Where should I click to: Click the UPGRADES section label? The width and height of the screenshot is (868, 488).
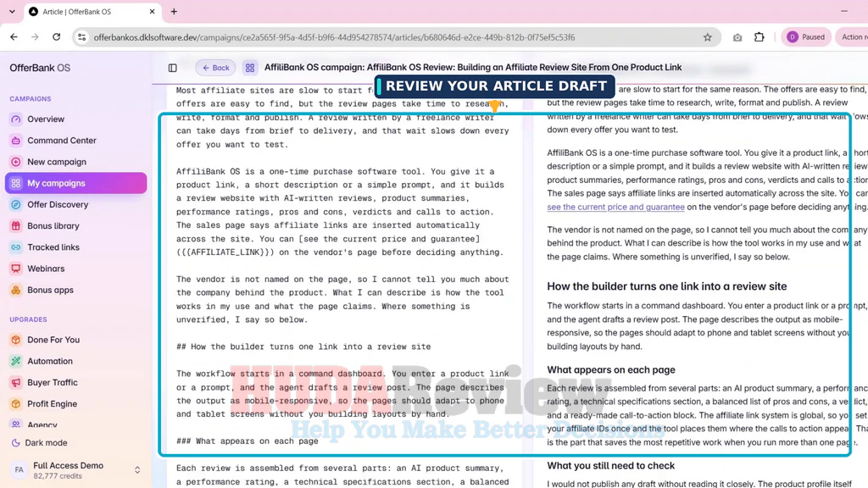tap(28, 319)
